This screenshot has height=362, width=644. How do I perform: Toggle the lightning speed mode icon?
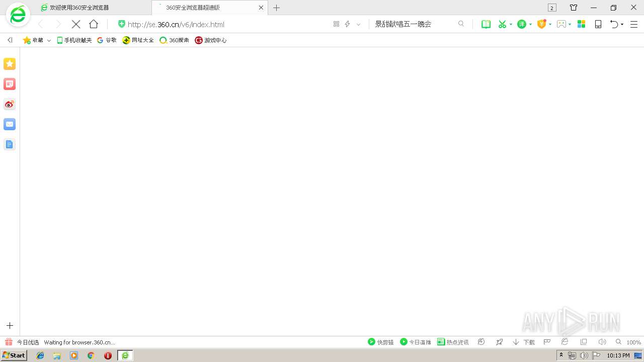tap(347, 24)
